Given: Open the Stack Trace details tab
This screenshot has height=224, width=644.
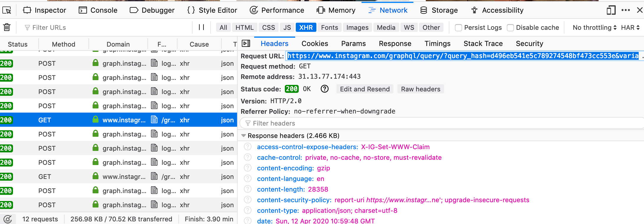Looking at the screenshot, I should click(483, 44).
